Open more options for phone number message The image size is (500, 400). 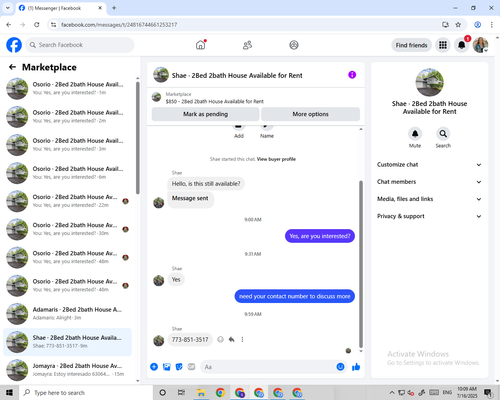(x=242, y=339)
